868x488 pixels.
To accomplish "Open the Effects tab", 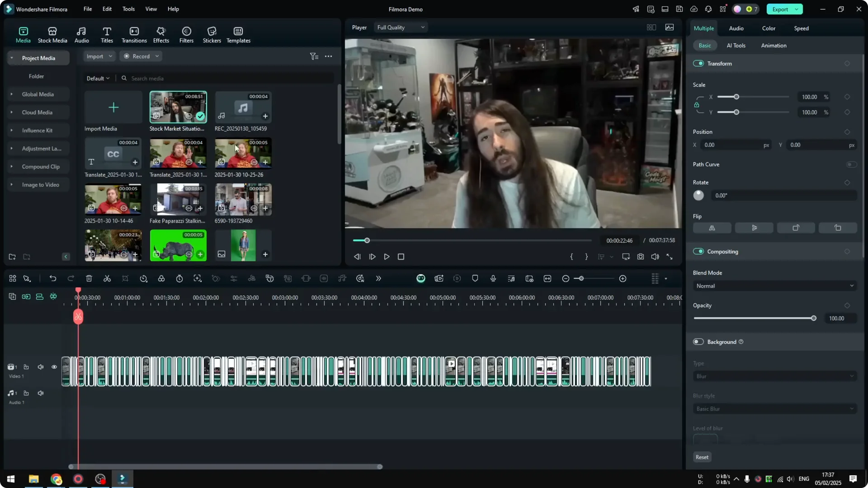I will [161, 35].
